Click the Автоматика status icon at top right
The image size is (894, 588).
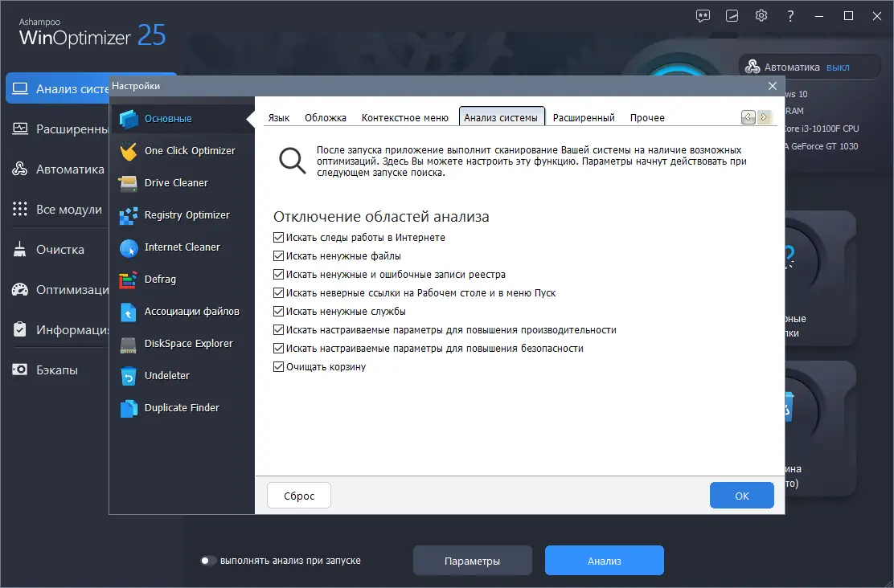(752, 67)
